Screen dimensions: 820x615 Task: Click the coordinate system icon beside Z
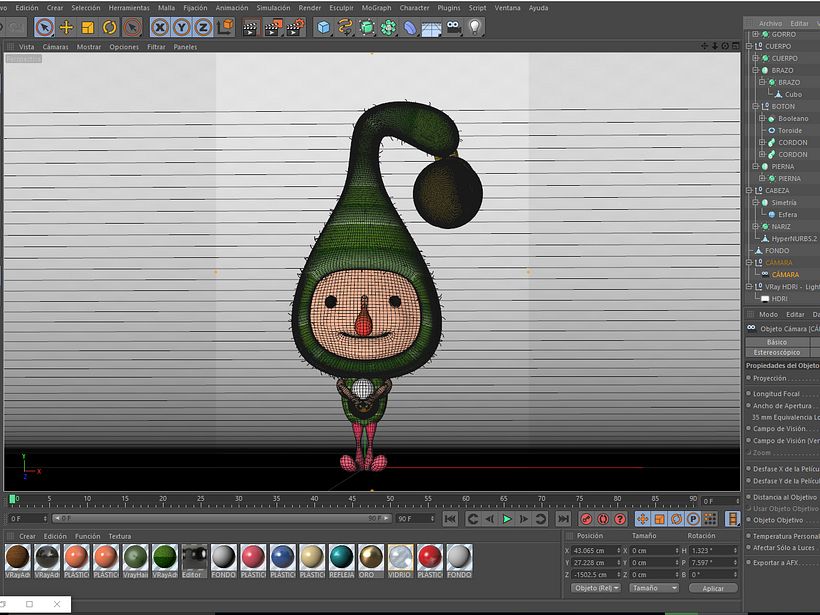coord(225,26)
